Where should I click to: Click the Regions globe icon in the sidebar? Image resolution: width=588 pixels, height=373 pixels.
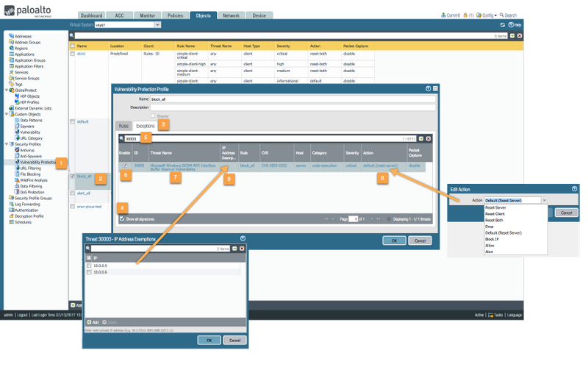click(x=11, y=48)
